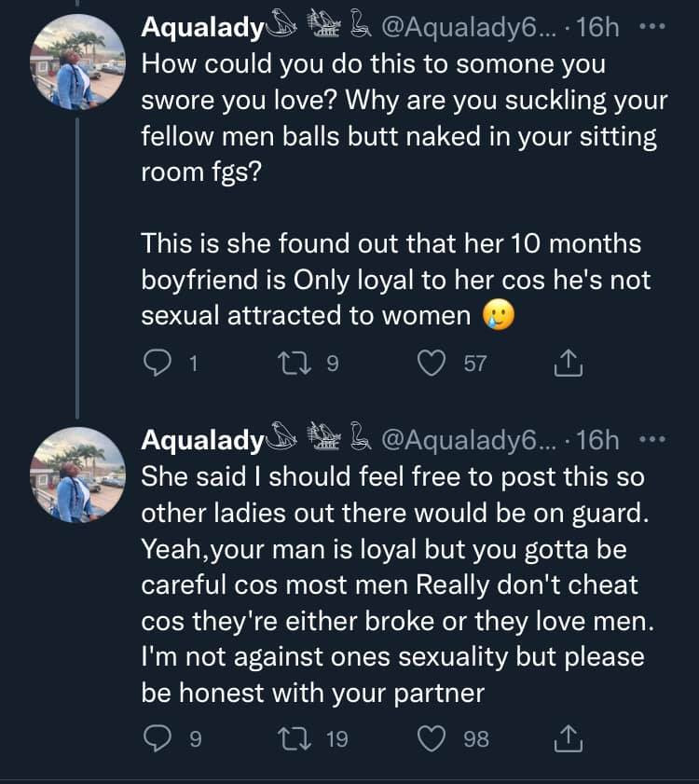699x784 pixels.
Task: Retweet the post showing 9 retweets
Action: tap(301, 364)
